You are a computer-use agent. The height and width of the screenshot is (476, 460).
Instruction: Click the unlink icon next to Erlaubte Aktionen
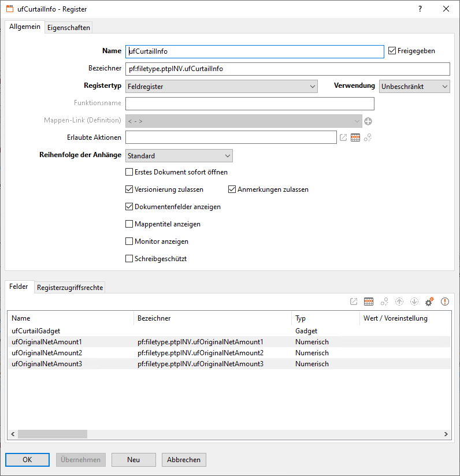click(368, 137)
